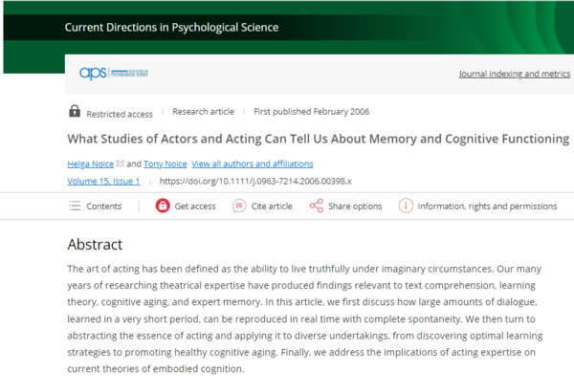
Task: Click the Restricted access label text
Action: [121, 112]
